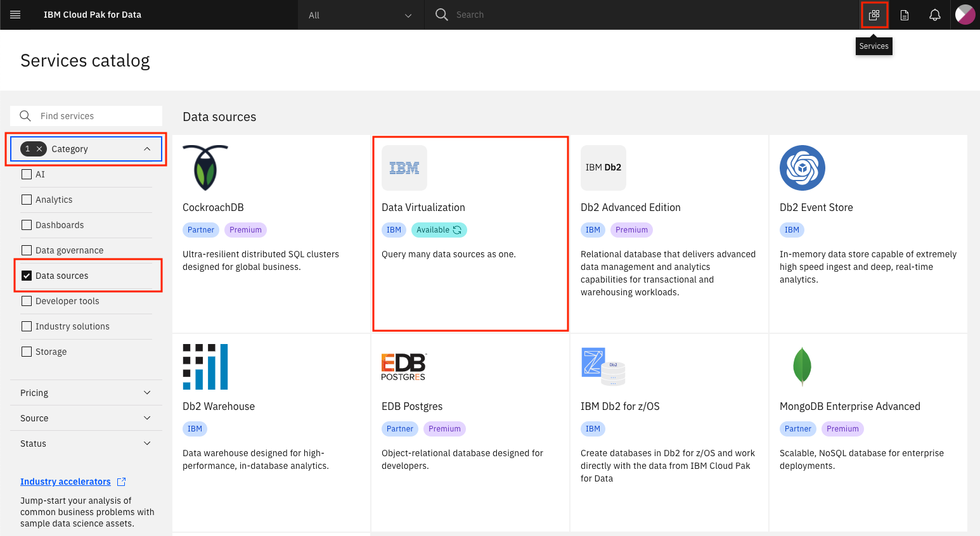Image resolution: width=980 pixels, height=536 pixels.
Task: Open the Industry accelerators link
Action: tap(65, 482)
